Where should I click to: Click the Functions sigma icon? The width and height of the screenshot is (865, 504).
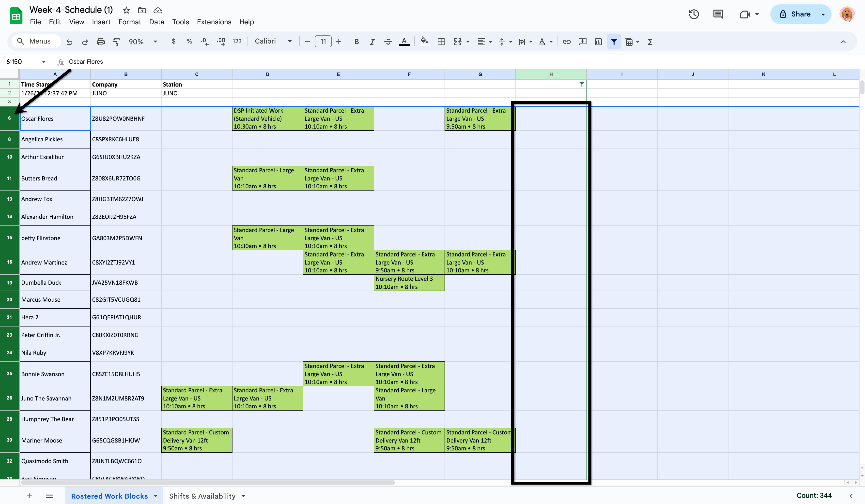pos(650,42)
